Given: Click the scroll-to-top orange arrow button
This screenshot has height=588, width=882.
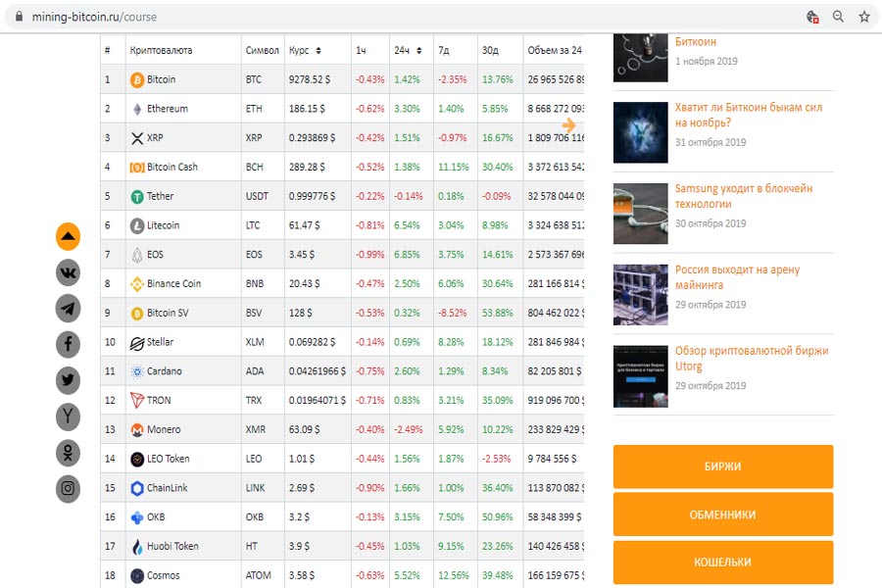Looking at the screenshot, I should pyautogui.click(x=68, y=236).
